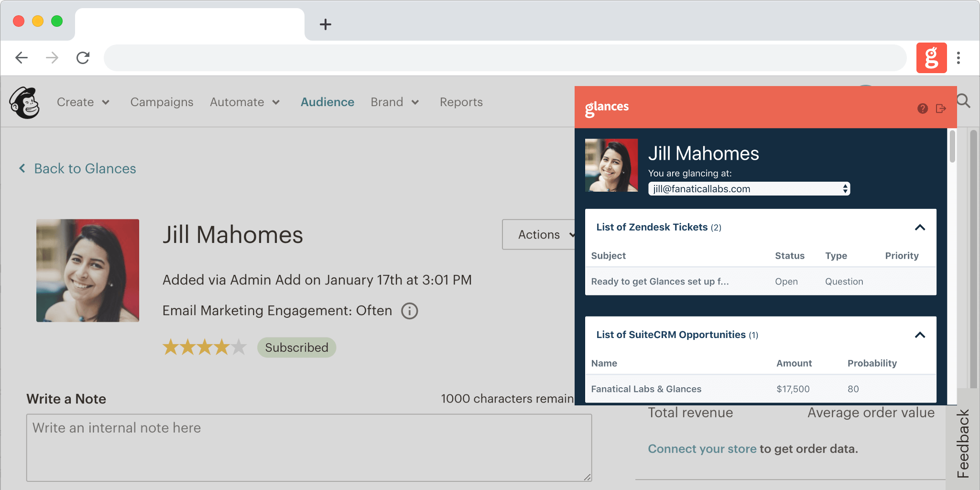
Task: Click the Amount column header
Action: click(x=794, y=363)
